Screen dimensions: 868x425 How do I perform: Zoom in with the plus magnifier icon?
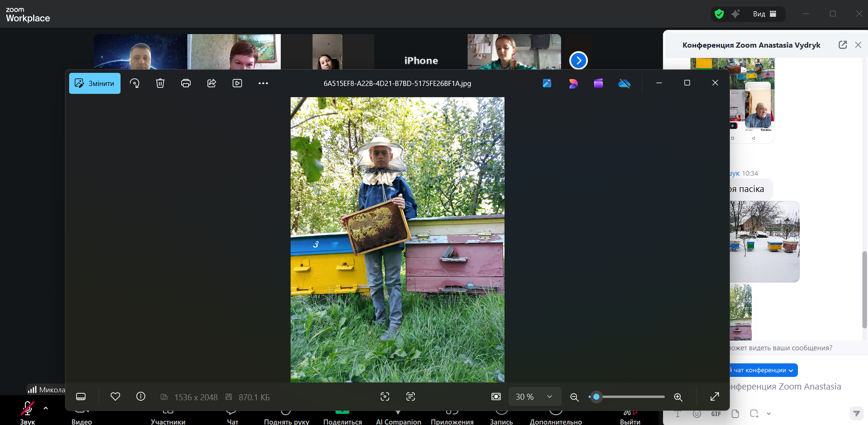678,397
